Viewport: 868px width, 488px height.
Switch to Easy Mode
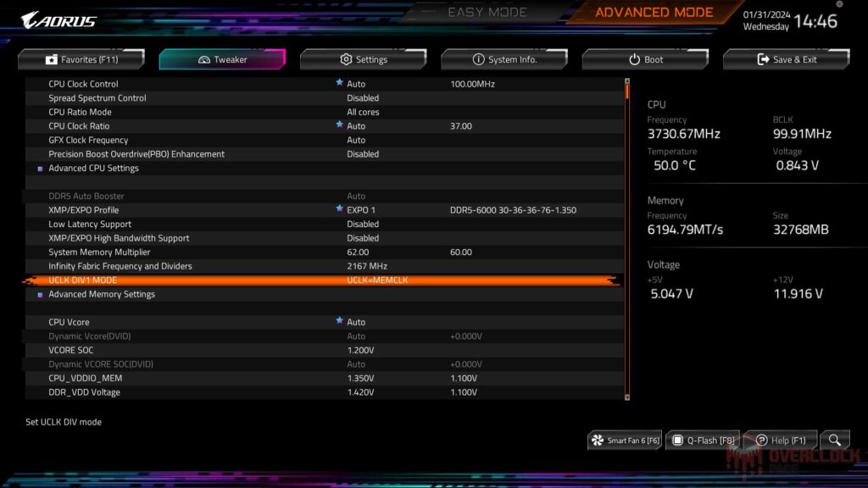[486, 12]
